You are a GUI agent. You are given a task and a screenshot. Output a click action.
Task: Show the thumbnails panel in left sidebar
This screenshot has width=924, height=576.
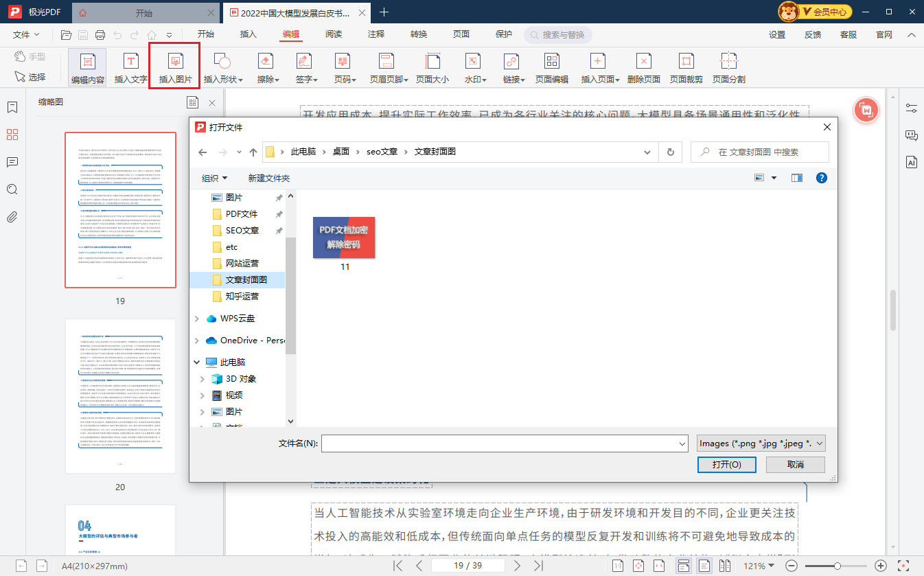pos(12,135)
